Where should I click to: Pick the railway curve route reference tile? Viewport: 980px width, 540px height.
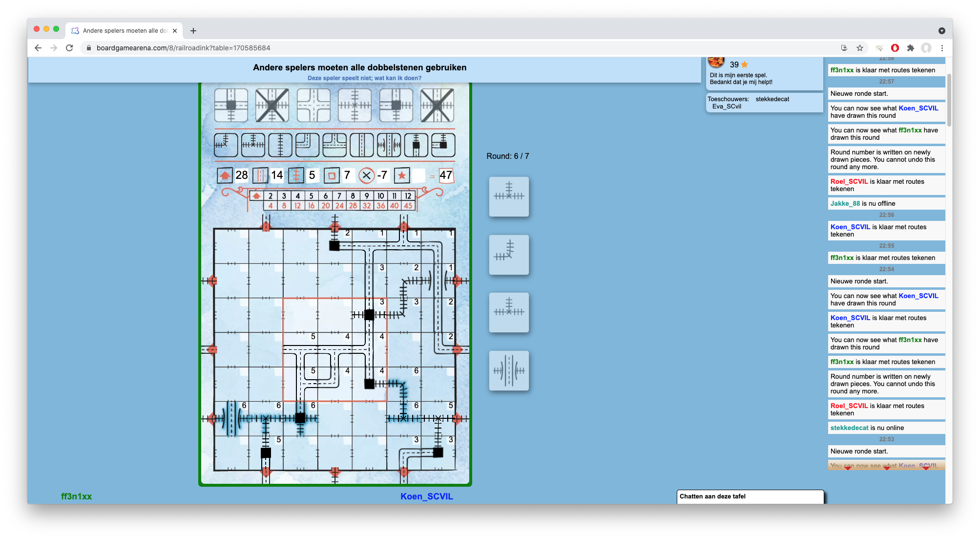(x=226, y=145)
